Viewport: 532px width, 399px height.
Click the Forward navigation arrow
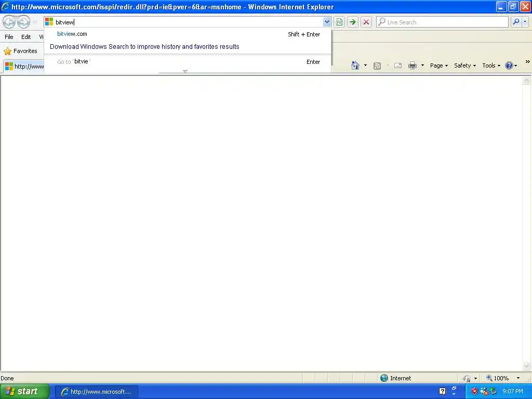(23, 22)
